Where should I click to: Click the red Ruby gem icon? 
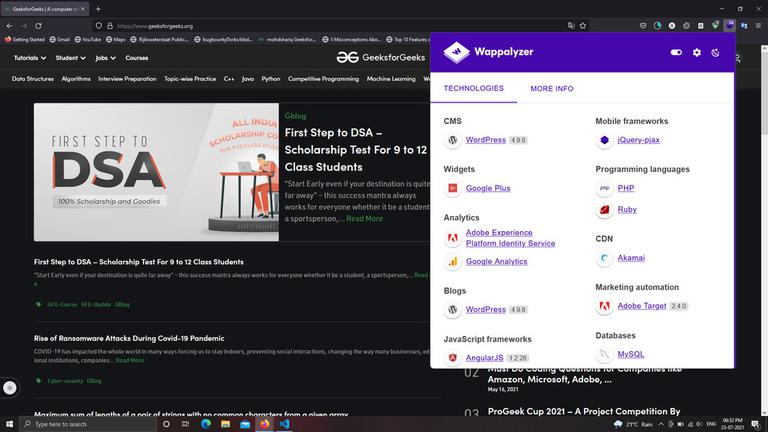(604, 210)
